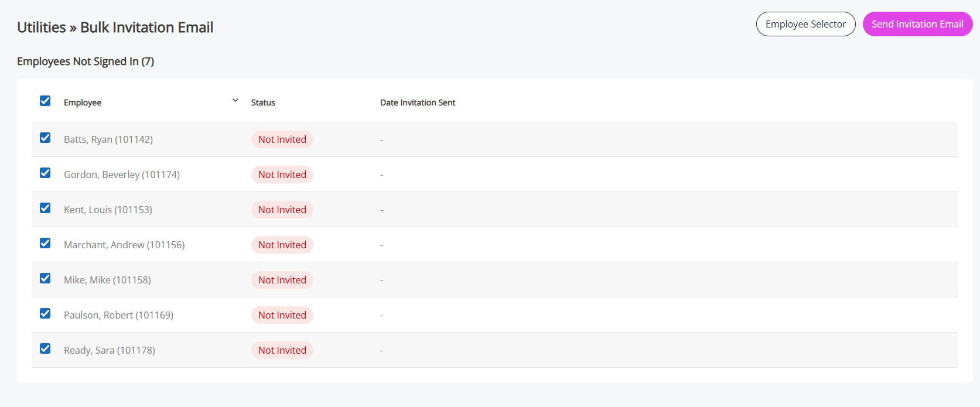The image size is (980, 407).
Task: Deselect Kent, Louis row checkbox
Action: coord(45,208)
